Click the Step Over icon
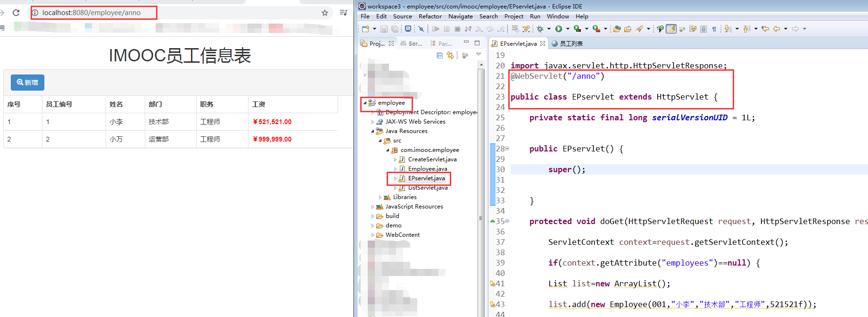 pos(490,29)
